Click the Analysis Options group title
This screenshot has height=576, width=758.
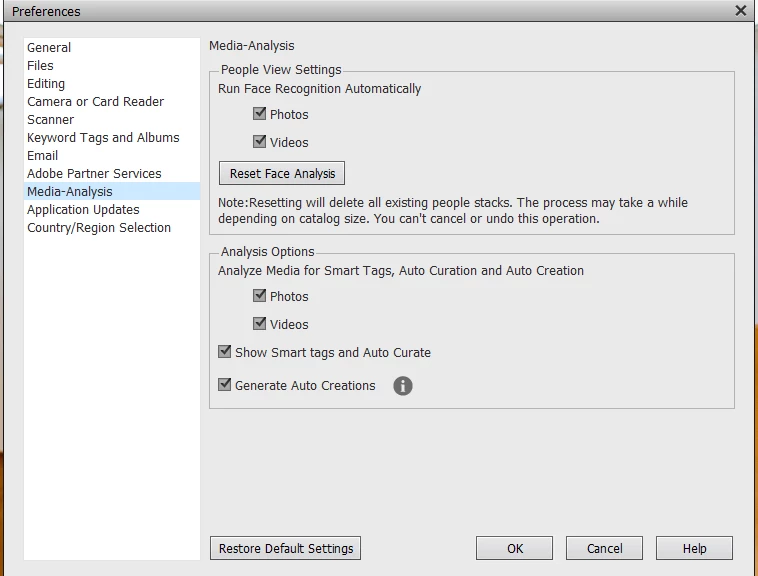pyautogui.click(x=267, y=252)
